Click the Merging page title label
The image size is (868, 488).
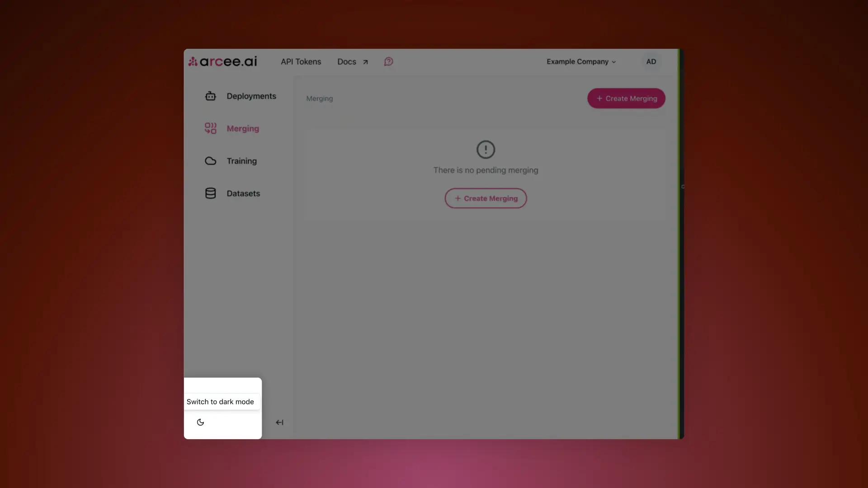click(x=319, y=98)
